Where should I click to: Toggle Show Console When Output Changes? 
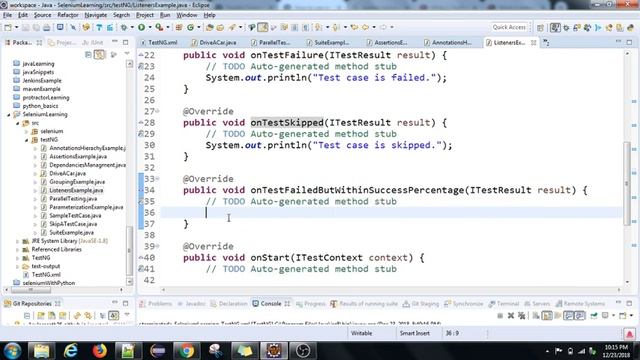[x=569, y=315]
